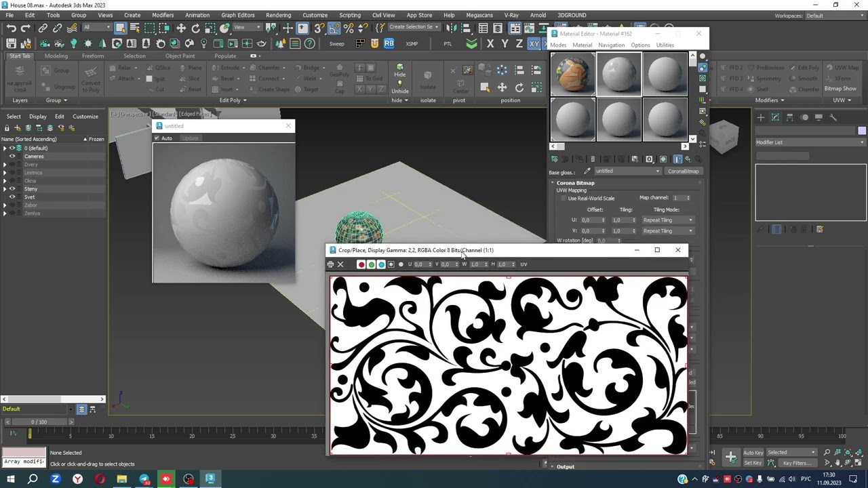The height and width of the screenshot is (488, 868).
Task: Expand the 0 (default) layer
Action: (x=5, y=148)
